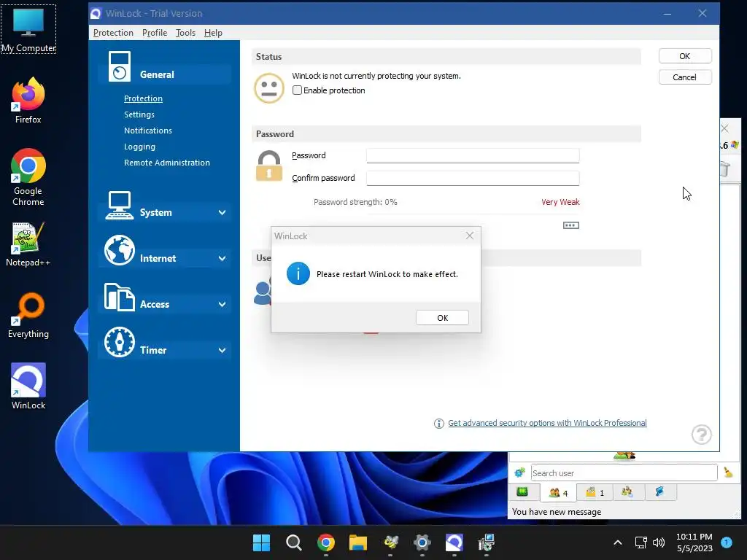Open the Profile menu
This screenshot has height=560, width=747.
tap(155, 32)
